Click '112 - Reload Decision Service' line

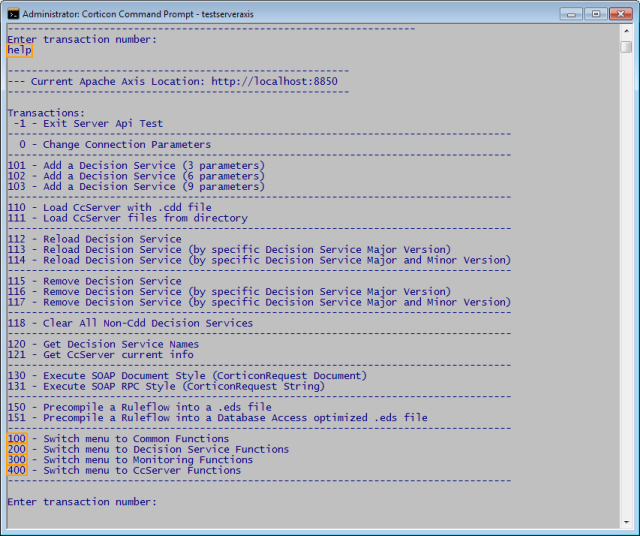pyautogui.click(x=95, y=239)
